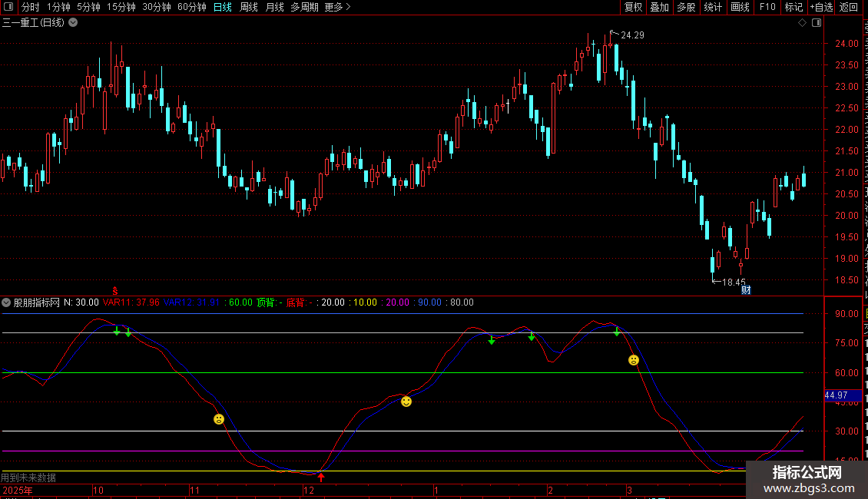868x499 pixels.
Task: Click the blue 财 financial marker
Action: point(744,289)
